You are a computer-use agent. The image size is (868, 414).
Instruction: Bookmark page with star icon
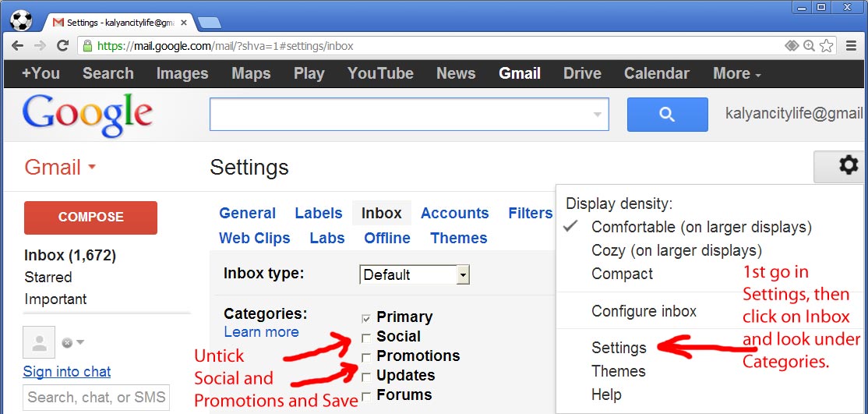point(827,45)
